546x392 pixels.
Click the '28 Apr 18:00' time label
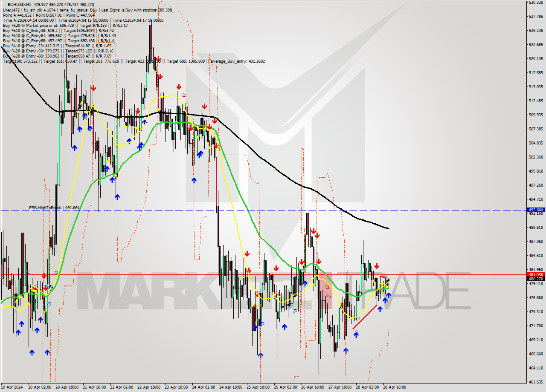point(395,387)
